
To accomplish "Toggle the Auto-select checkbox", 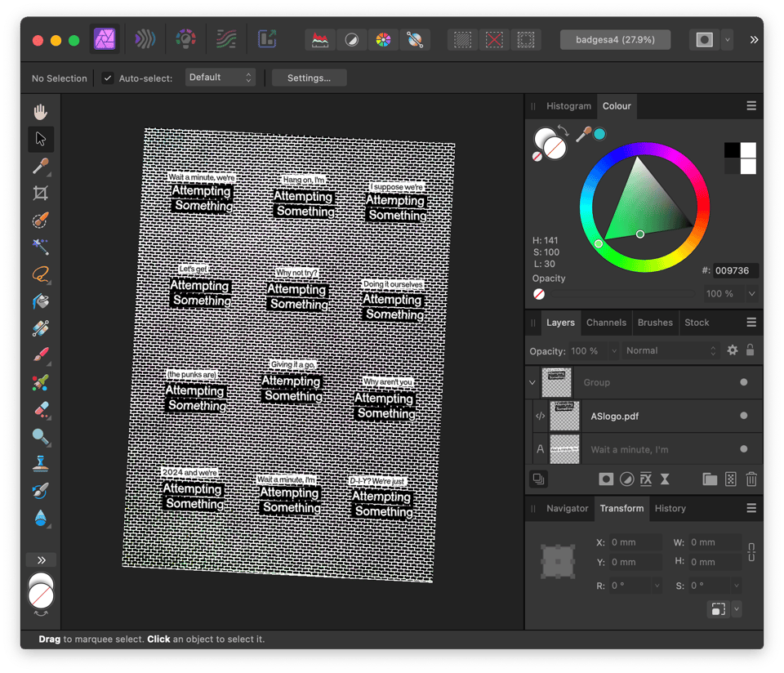I will (x=109, y=78).
